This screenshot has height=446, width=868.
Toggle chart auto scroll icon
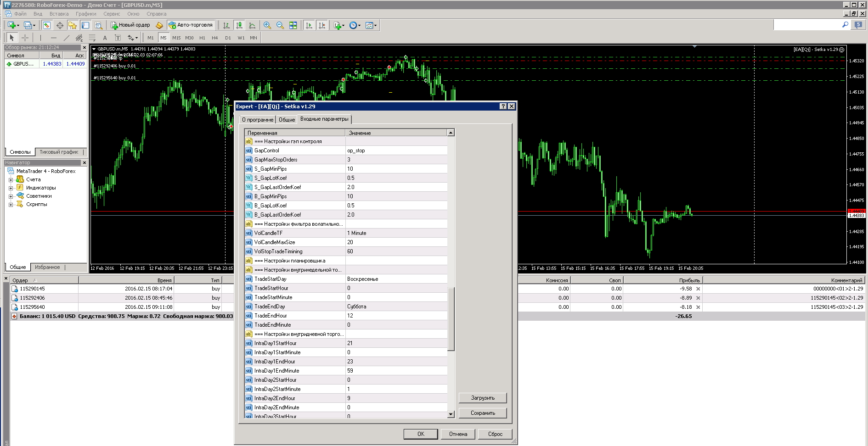309,25
